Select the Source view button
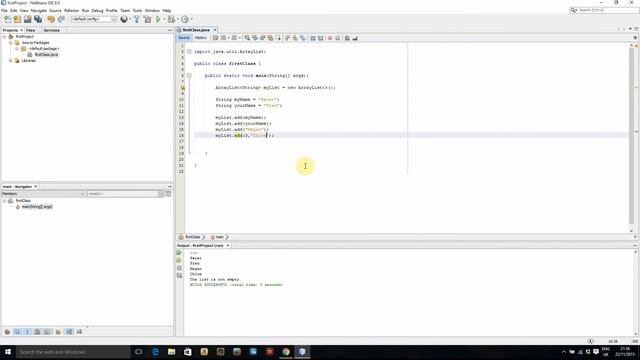The width and height of the screenshot is (640, 360). point(184,38)
